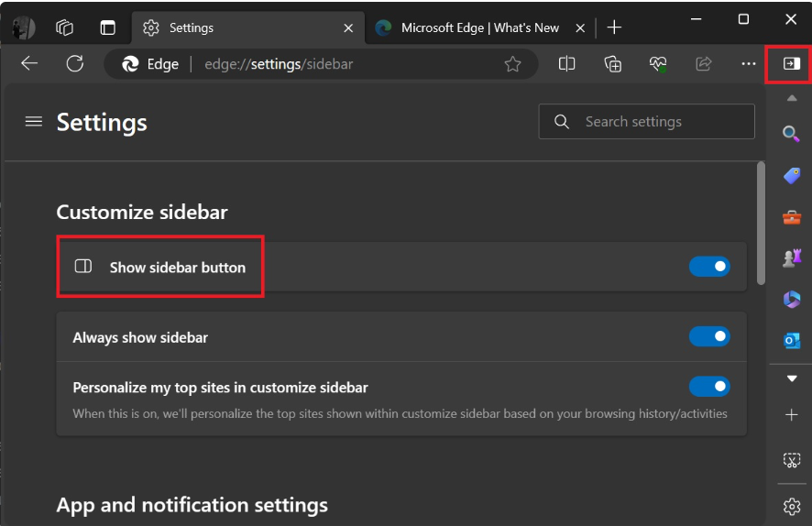
Task: Open Settings and more ellipsis menu
Action: pyautogui.click(x=748, y=63)
